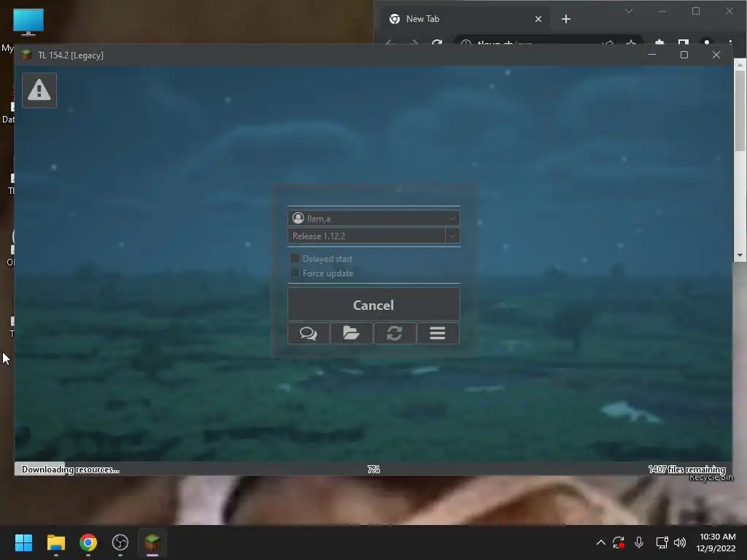The image size is (747, 560).
Task: Click the warning triangle icon in TL launcher
Action: click(x=39, y=90)
